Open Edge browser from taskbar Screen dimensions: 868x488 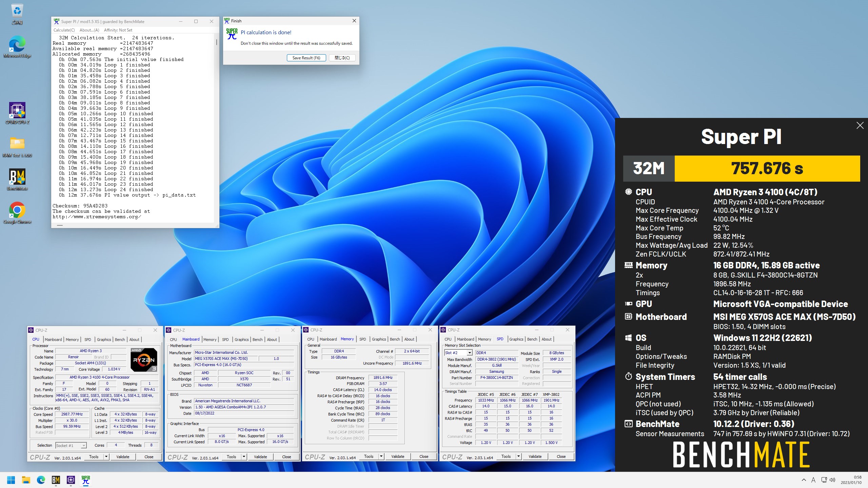[41, 480]
